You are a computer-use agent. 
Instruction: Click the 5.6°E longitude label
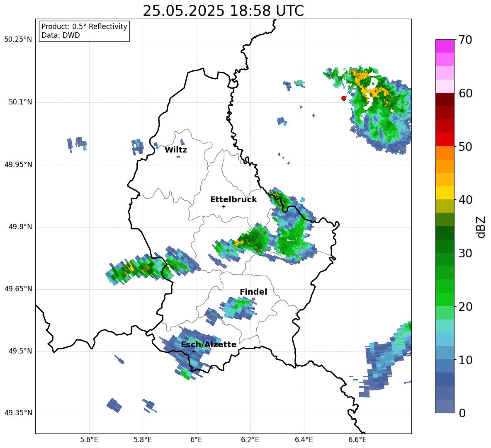[x=89, y=440]
